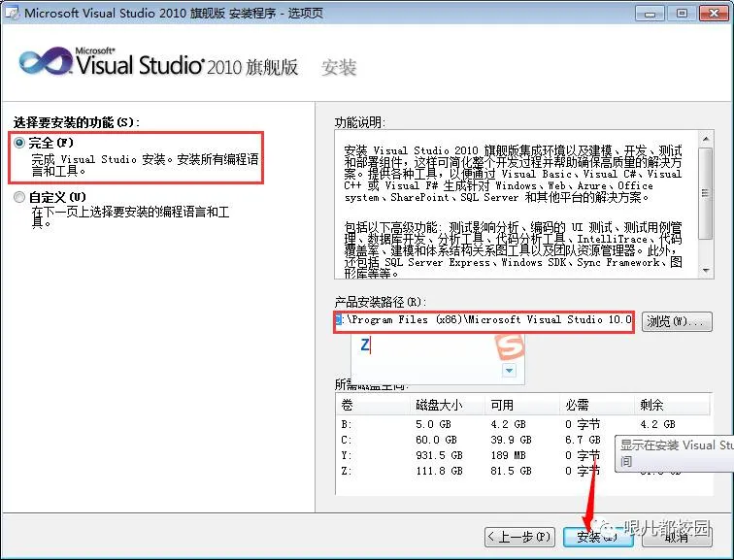Click the Sogou input method S logo
734x560 pixels.
[510, 346]
